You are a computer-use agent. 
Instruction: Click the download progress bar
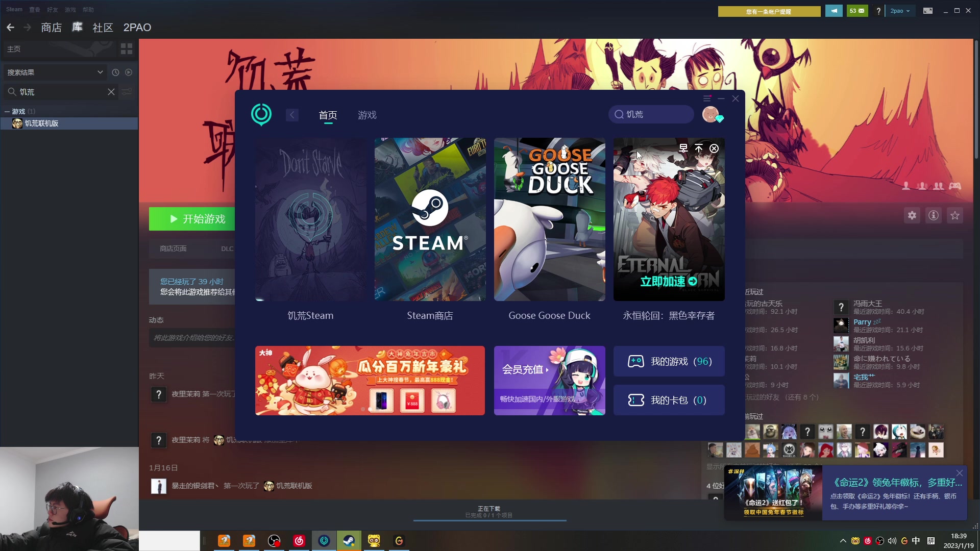click(489, 520)
